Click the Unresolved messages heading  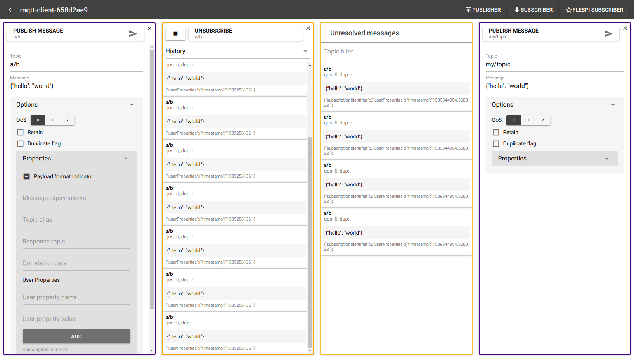click(x=364, y=33)
